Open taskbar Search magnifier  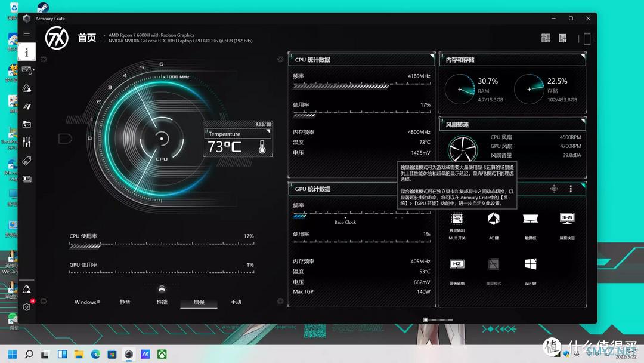coord(29,355)
